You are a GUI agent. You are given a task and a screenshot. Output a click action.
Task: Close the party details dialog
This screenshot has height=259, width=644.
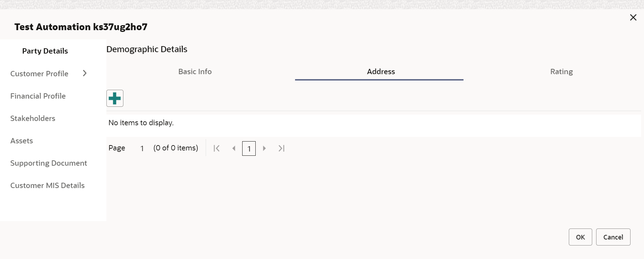click(633, 17)
